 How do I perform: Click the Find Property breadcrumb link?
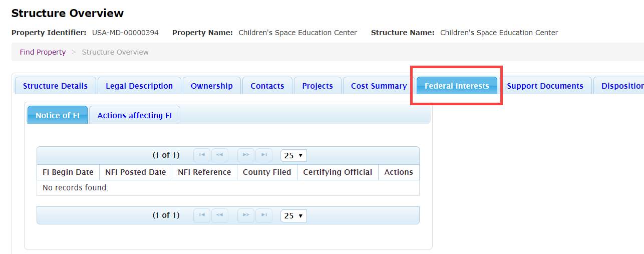43,52
